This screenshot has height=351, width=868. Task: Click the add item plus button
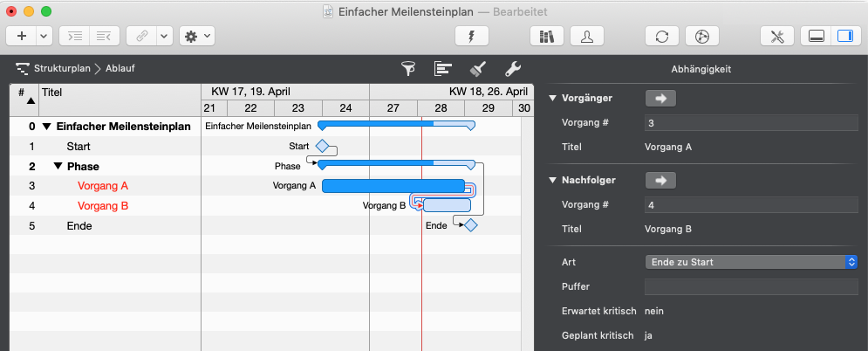pos(21,36)
